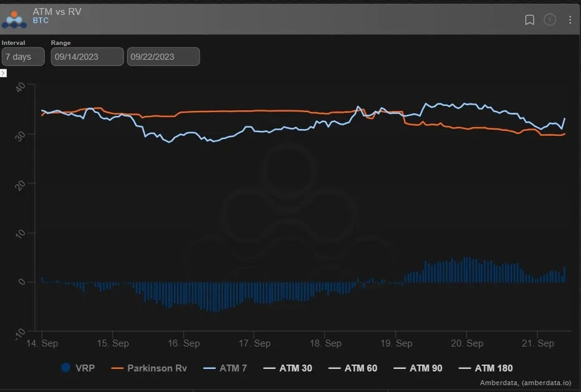Click the 40 y-axis label
This screenshot has width=581, height=392.
click(x=20, y=88)
